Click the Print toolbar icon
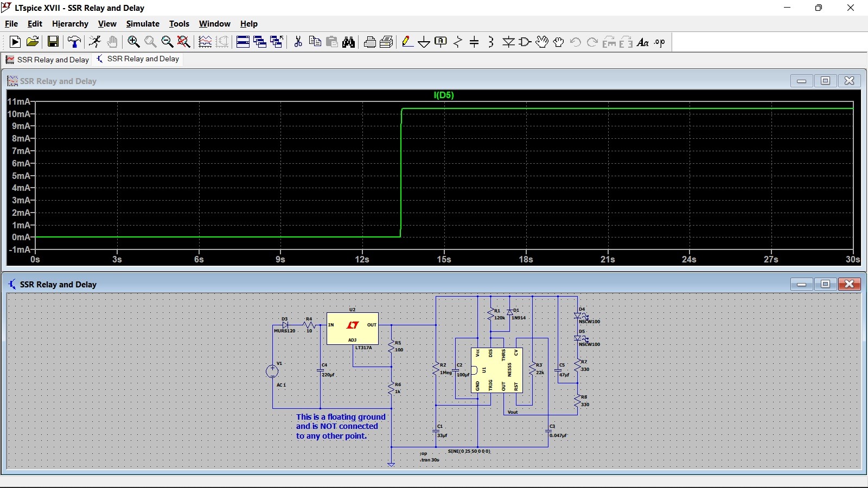The width and height of the screenshot is (868, 488). [x=370, y=42]
